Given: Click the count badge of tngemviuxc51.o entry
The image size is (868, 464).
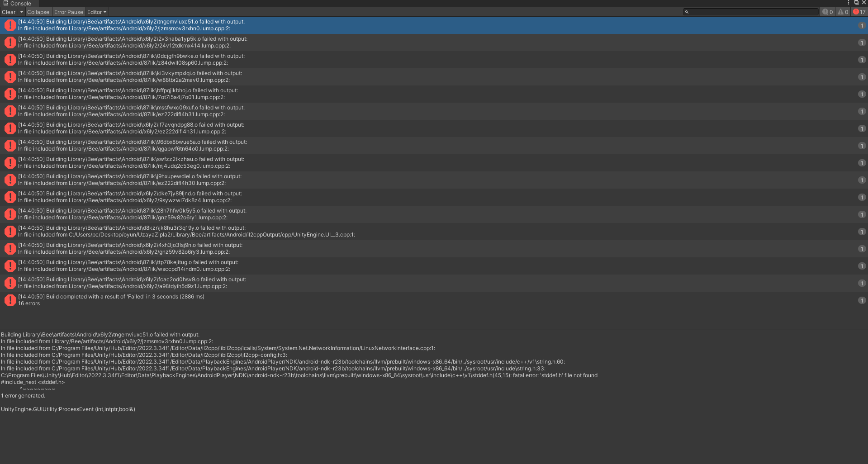Looking at the screenshot, I should 862,25.
